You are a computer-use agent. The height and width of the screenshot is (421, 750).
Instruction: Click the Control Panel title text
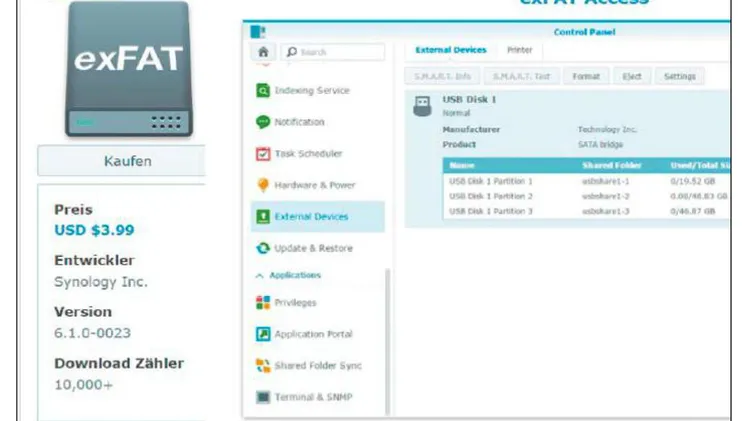click(584, 32)
